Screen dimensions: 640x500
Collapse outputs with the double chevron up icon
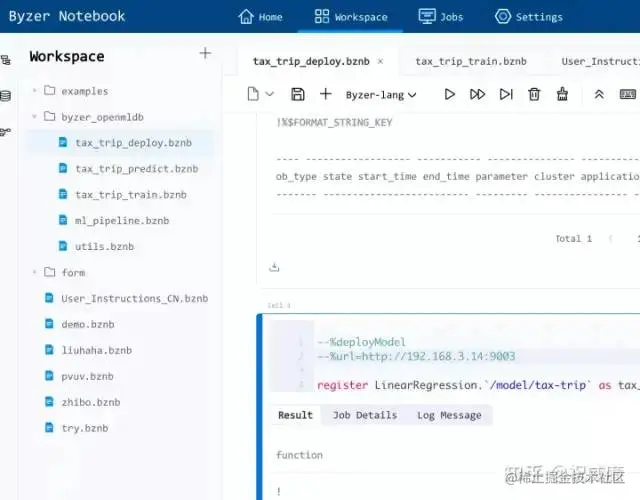click(x=599, y=94)
